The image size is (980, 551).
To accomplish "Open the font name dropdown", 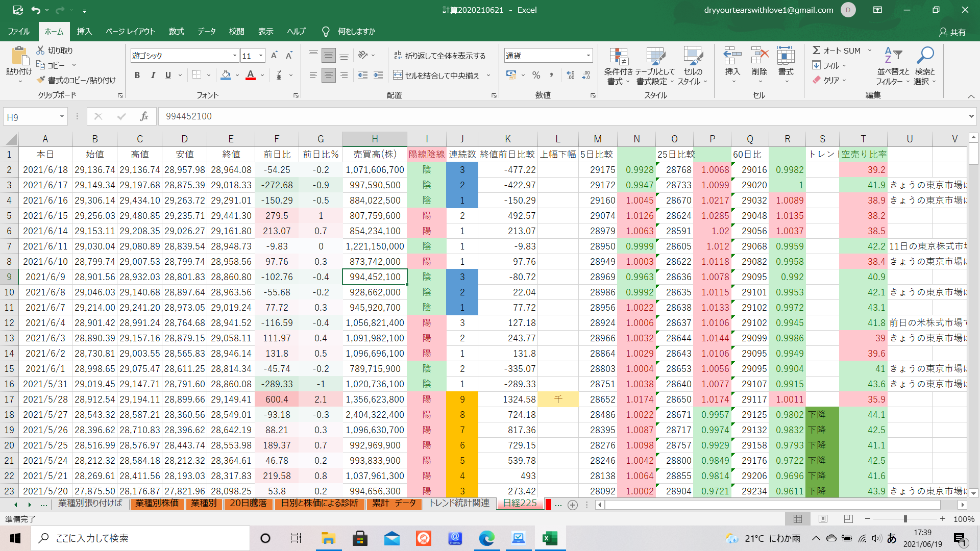I will click(235, 56).
